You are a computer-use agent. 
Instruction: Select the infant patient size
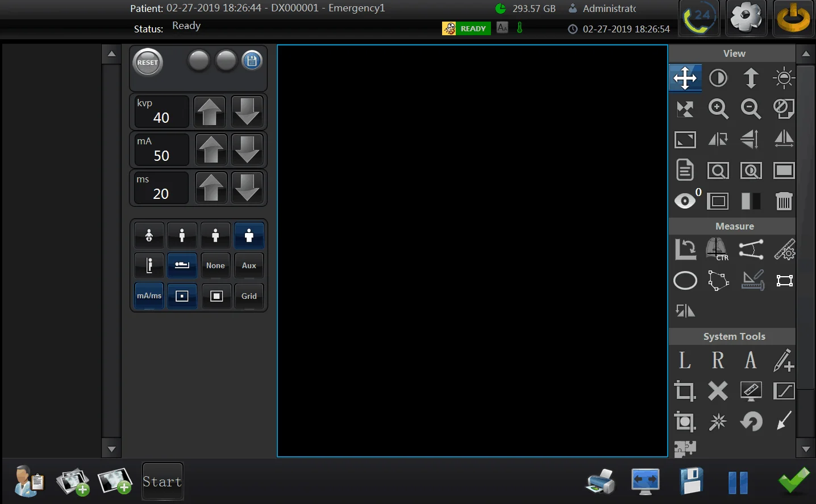149,235
